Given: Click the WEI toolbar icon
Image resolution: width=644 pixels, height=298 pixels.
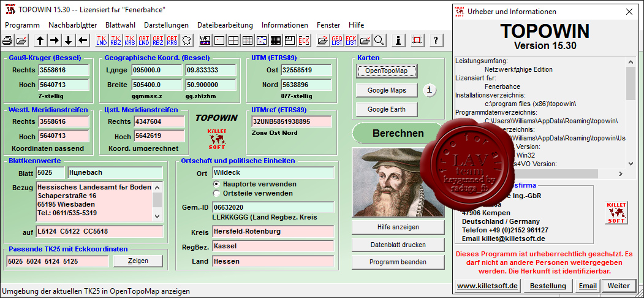Looking at the screenshot, I should click(x=205, y=40).
